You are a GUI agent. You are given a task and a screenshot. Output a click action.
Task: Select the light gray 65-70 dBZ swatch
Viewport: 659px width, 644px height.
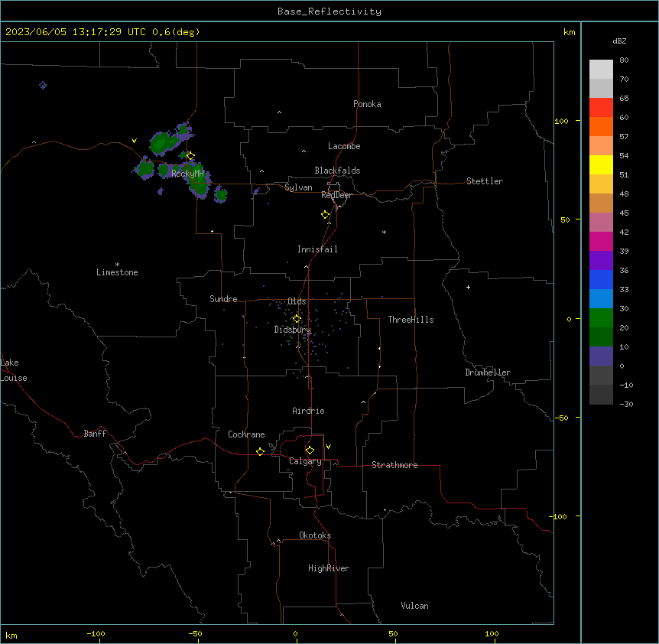tap(601, 88)
